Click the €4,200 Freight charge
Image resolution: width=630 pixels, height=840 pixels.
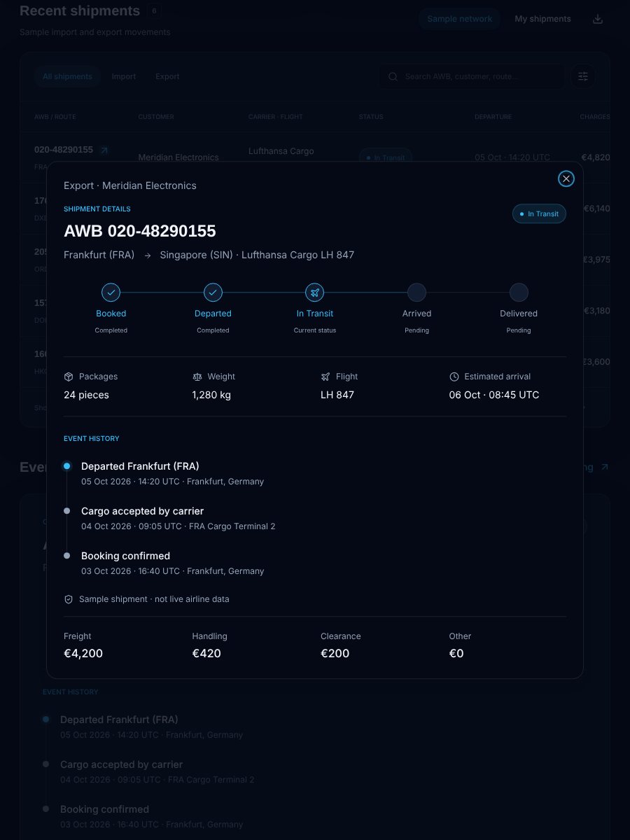(x=83, y=653)
